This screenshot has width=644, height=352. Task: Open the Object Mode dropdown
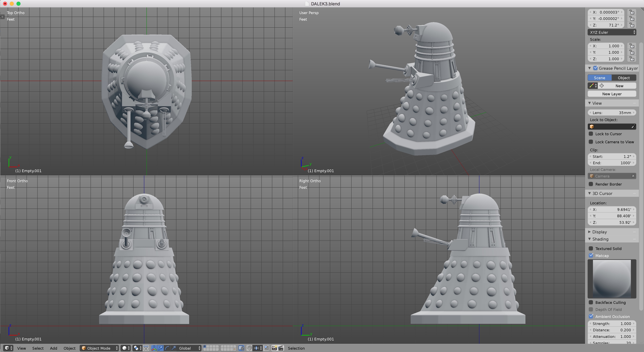(x=99, y=348)
